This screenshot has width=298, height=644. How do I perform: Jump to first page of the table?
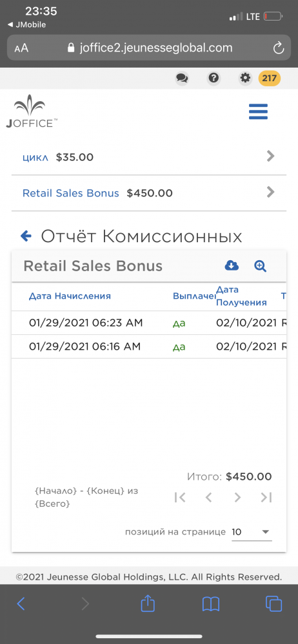tap(180, 497)
